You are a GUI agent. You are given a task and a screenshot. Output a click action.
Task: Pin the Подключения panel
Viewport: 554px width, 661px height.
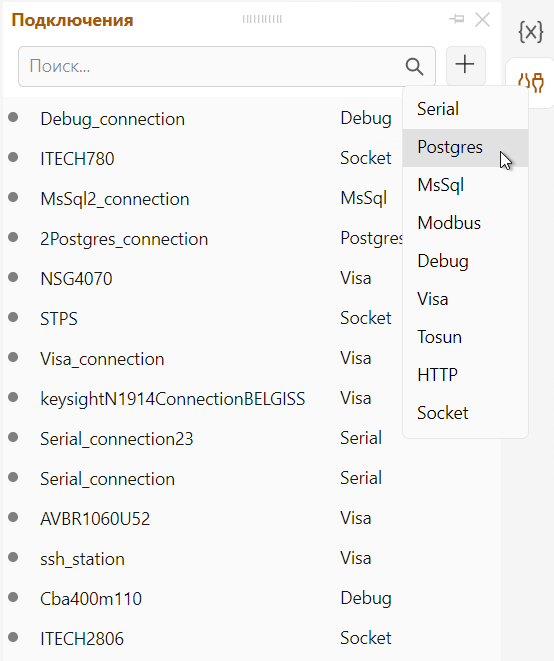tap(457, 19)
